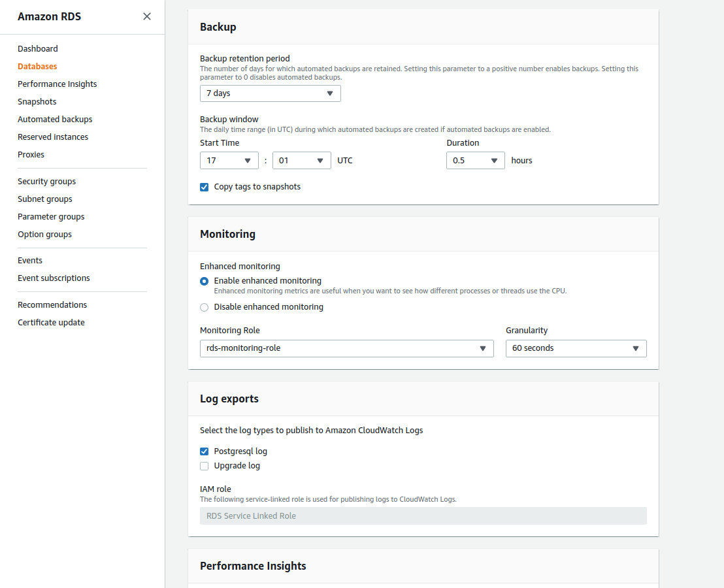
Task: Open the Dashboard page
Action: [x=38, y=49]
